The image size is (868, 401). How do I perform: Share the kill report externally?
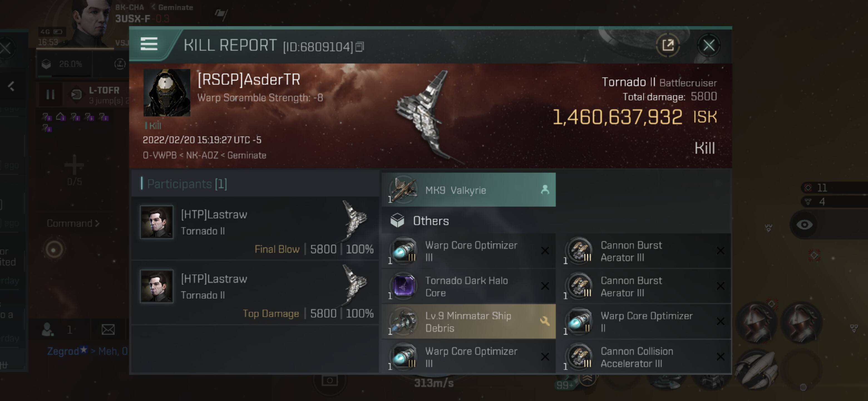coord(667,45)
